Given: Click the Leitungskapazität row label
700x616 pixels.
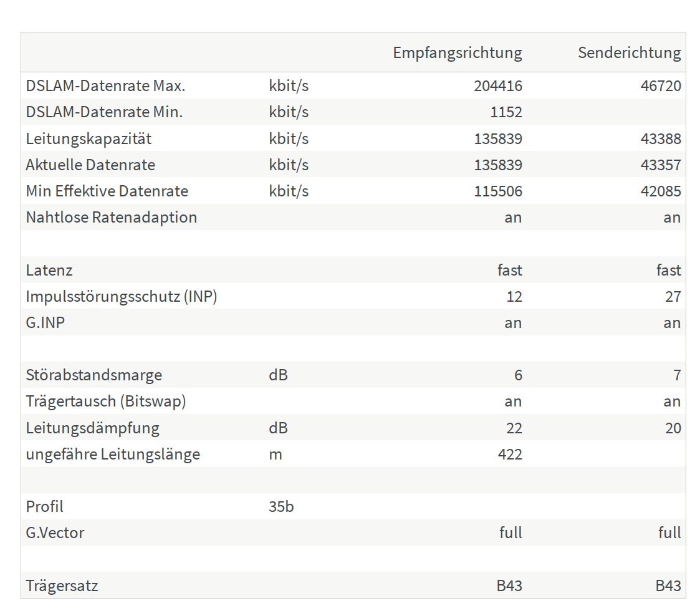Looking at the screenshot, I should point(89,139).
